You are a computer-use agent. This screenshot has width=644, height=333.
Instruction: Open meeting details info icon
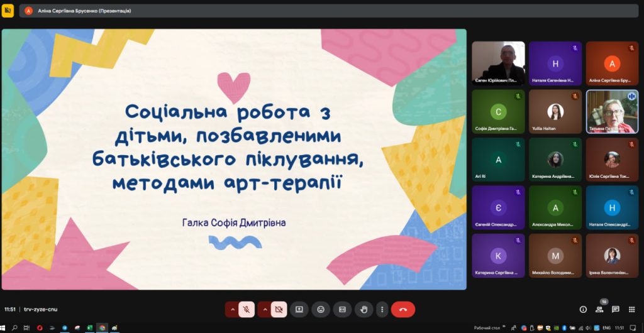[583, 309]
